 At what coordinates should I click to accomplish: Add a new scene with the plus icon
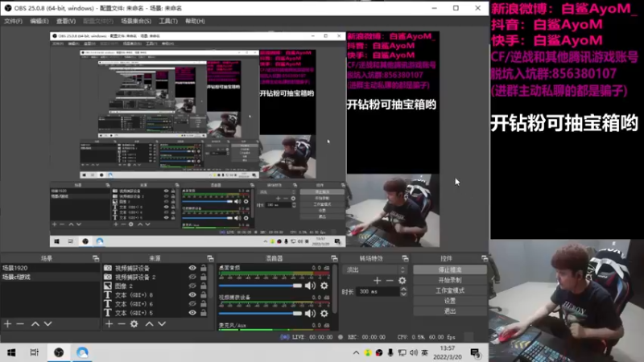click(x=8, y=324)
